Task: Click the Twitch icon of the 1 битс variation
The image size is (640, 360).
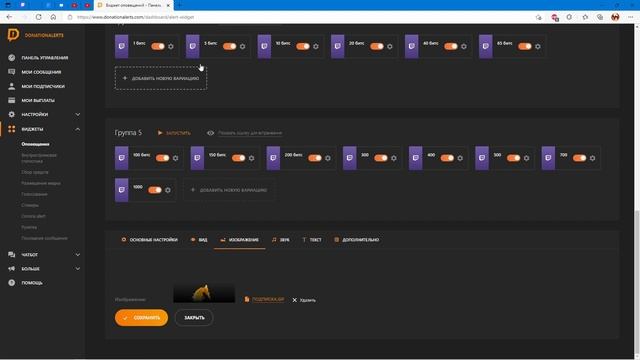Action: 122,46
